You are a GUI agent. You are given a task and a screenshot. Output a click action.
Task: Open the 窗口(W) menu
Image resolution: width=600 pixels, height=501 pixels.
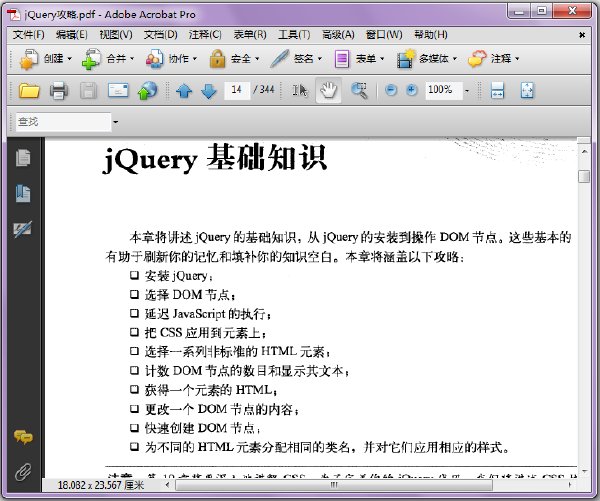point(384,35)
